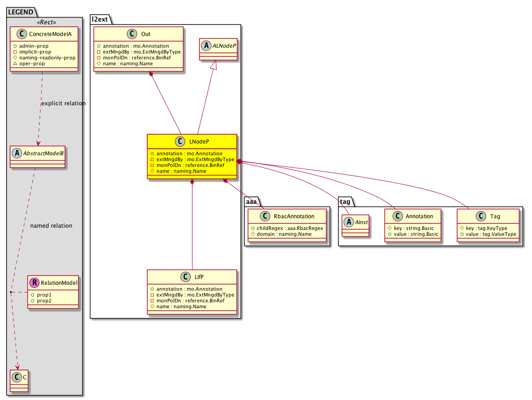Click the inheritance arrowhead below ALNodeP
Image resolution: width=532 pixels, height=400 pixels.
pyautogui.click(x=215, y=65)
